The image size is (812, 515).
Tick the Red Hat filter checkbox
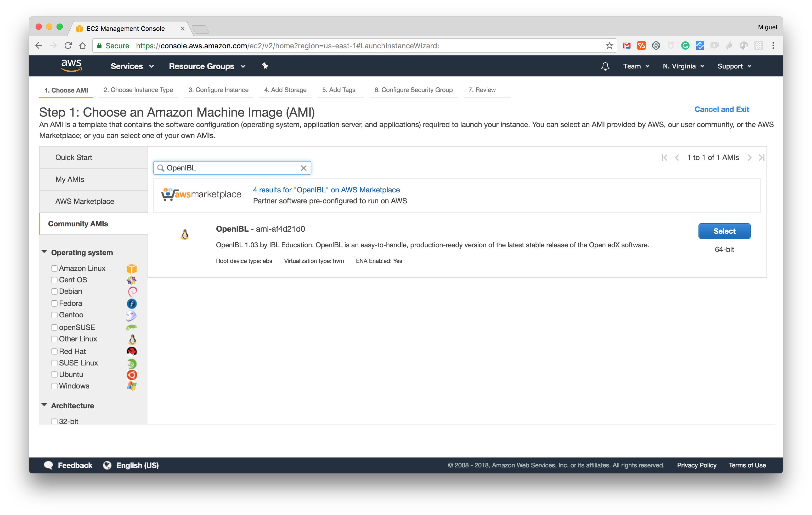pos(54,352)
